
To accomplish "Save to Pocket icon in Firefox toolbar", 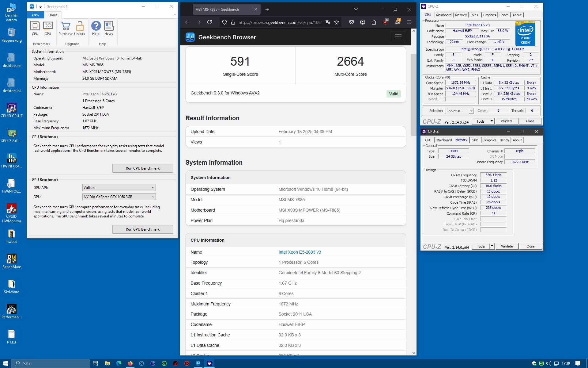I will click(352, 22).
